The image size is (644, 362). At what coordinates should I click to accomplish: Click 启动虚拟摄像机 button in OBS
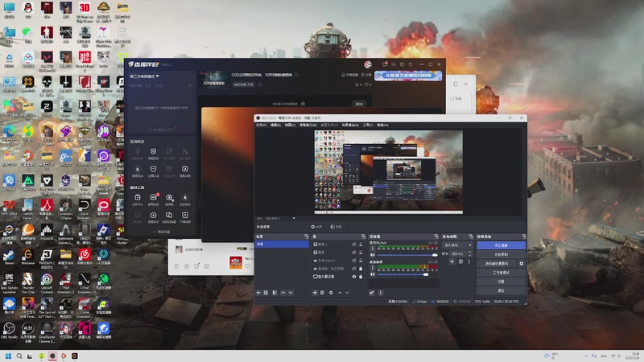[497, 264]
